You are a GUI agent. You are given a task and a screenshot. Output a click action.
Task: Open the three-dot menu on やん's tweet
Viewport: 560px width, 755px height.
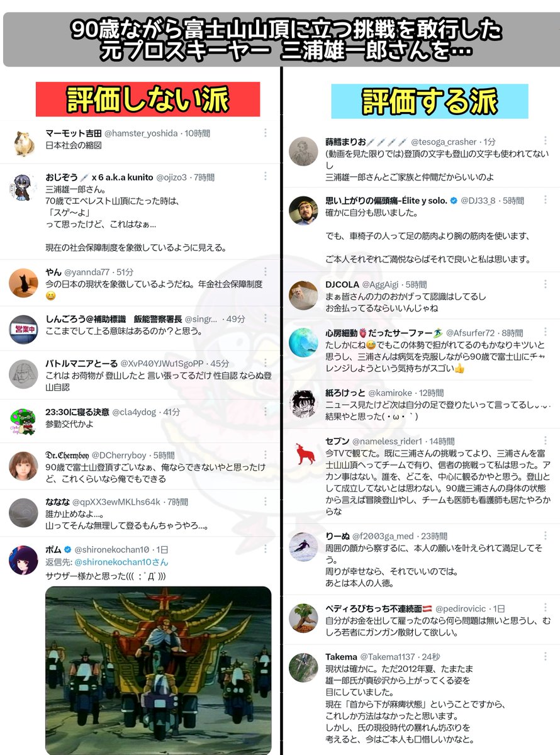click(266, 272)
